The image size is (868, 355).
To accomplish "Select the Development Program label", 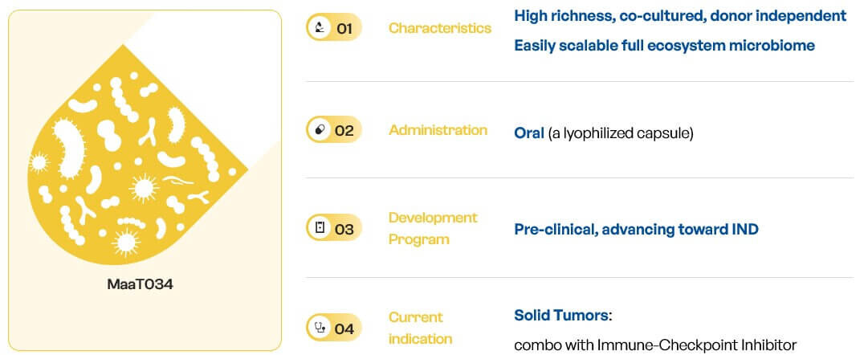I will [x=433, y=228].
